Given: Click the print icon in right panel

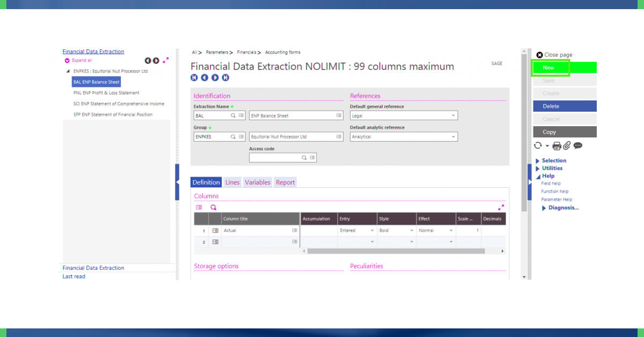Looking at the screenshot, I should point(557,145).
